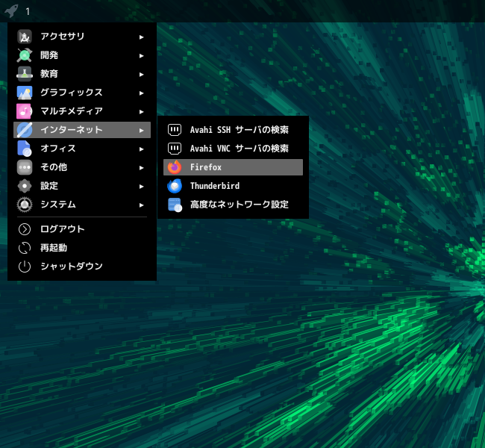This screenshot has height=448, width=485.
Task: Launch Firefox from the submenu
Action: [x=233, y=167]
